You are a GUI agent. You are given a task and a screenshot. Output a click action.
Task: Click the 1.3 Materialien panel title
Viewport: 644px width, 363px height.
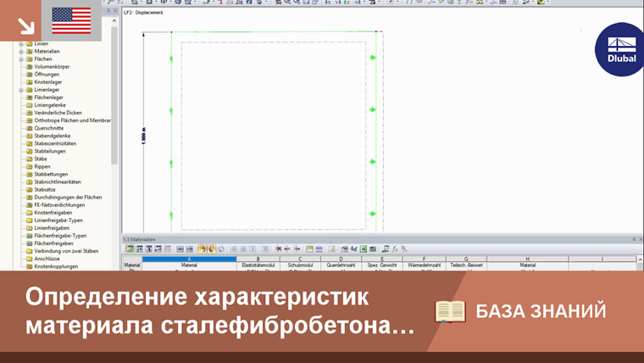click(139, 239)
